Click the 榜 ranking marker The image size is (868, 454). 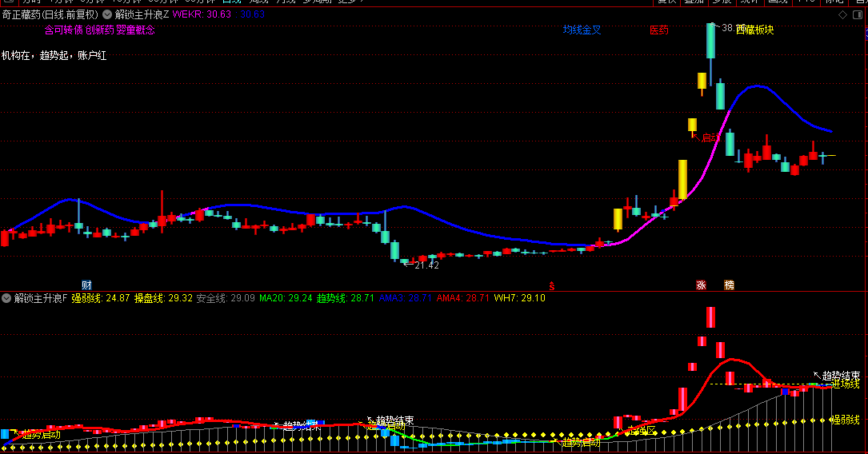click(729, 285)
